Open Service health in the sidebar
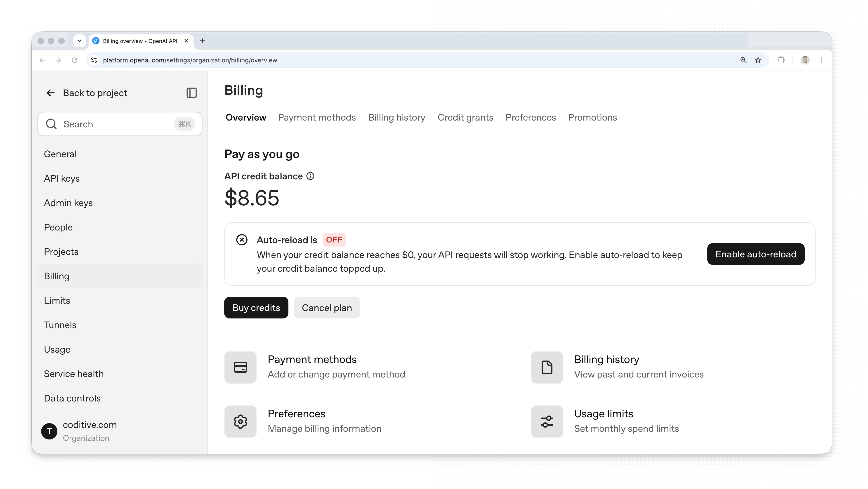The image size is (868, 489). pyautogui.click(x=120, y=374)
